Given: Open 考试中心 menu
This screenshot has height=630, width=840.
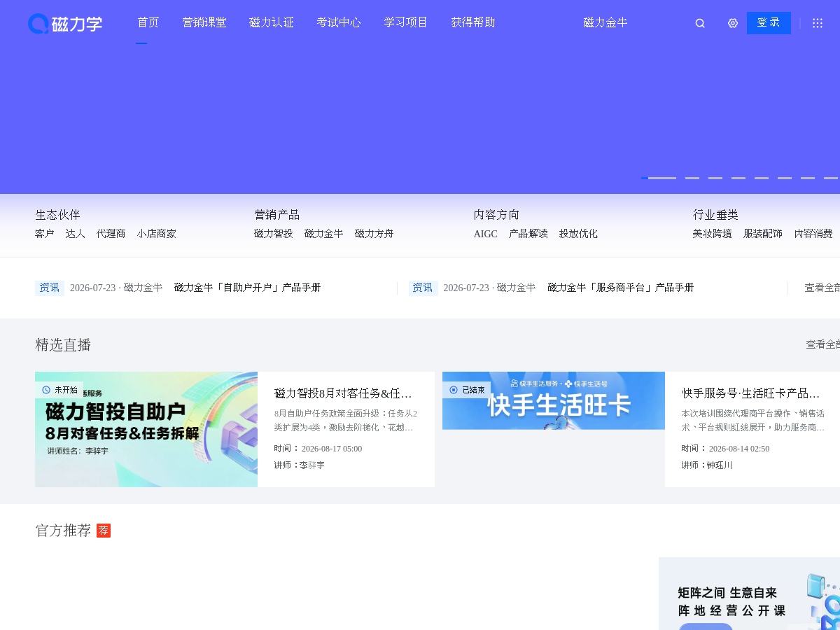Looking at the screenshot, I should click(x=339, y=22).
